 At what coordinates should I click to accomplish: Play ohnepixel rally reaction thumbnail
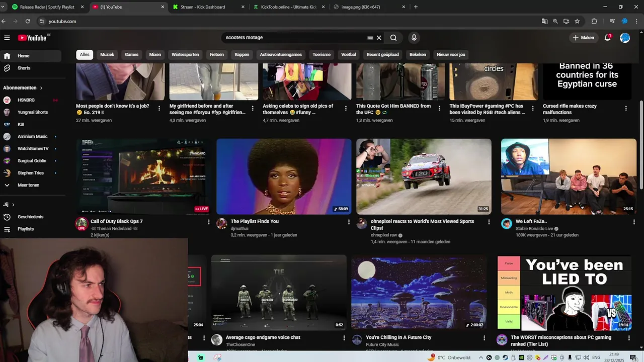click(x=424, y=176)
